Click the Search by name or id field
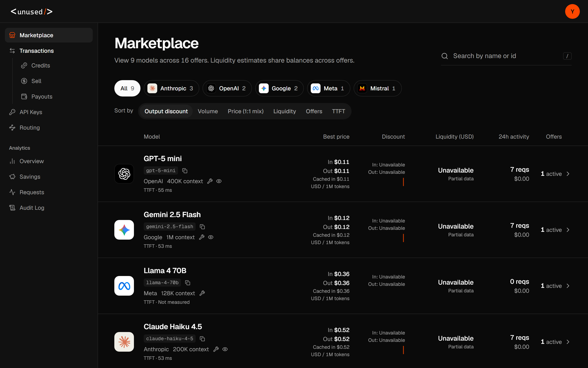588x368 pixels. pos(506,56)
